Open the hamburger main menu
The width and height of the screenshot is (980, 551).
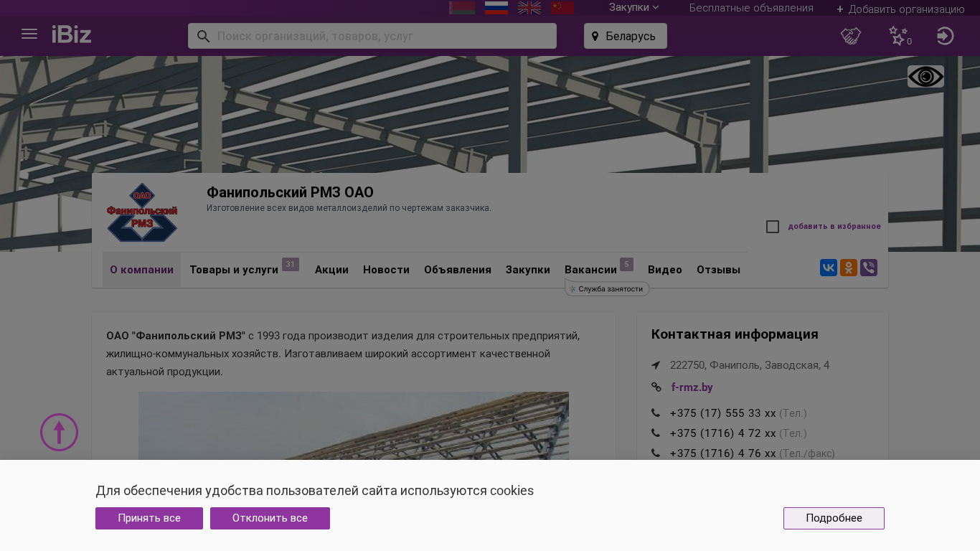[x=29, y=34]
